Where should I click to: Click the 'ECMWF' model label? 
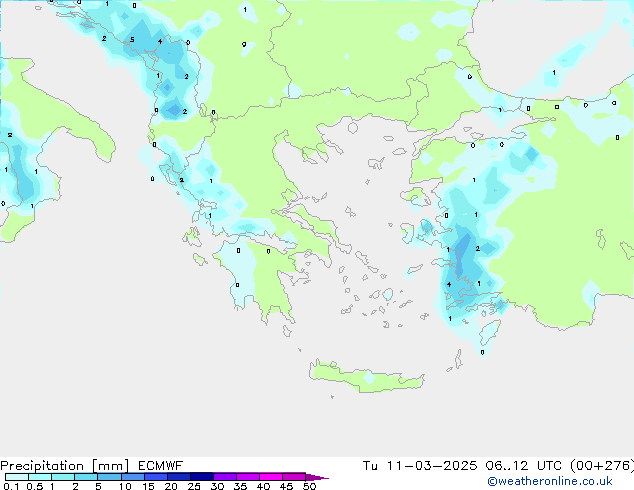click(x=160, y=466)
